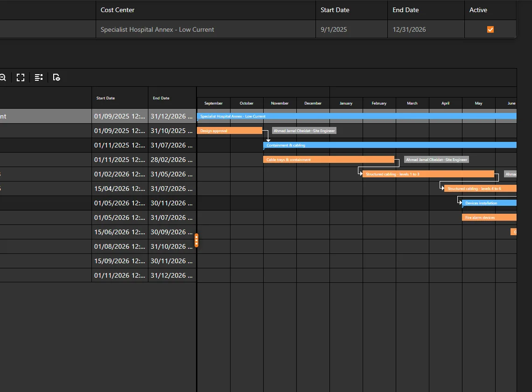Viewport: 532px width, 392px height.
Task: Select start date cell 01/11/2025 ending 31/07/2026
Action: (120, 145)
